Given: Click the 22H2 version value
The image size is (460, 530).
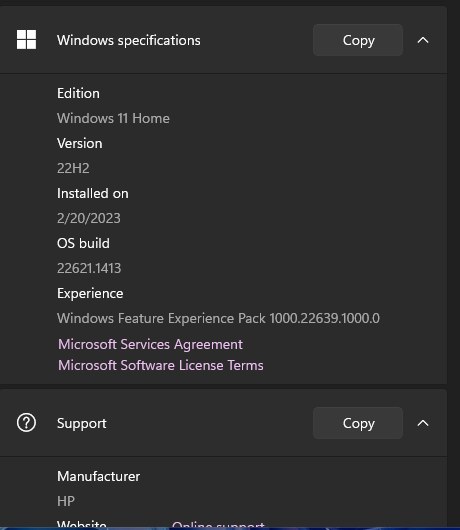Looking at the screenshot, I should coord(73,168).
